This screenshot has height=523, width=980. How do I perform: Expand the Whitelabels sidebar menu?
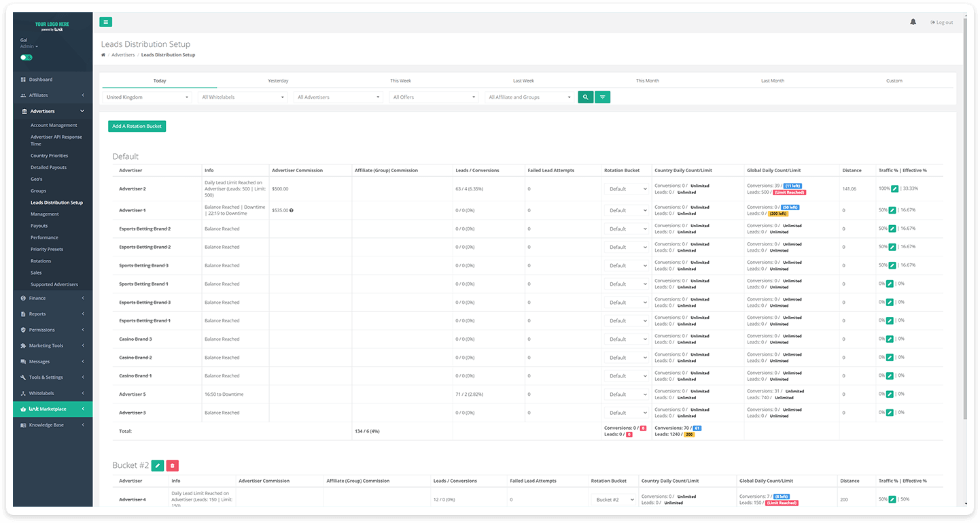[x=52, y=393]
